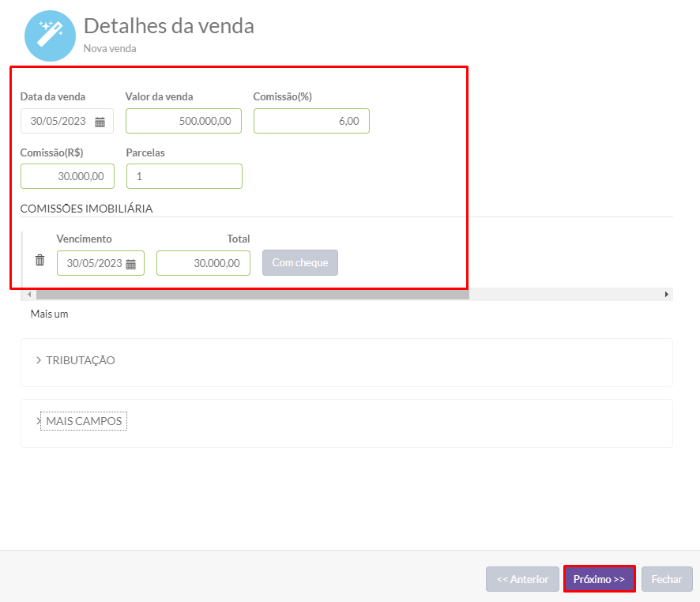Click the Próximo >> button
Screen dimensions: 700x602
pos(599,579)
